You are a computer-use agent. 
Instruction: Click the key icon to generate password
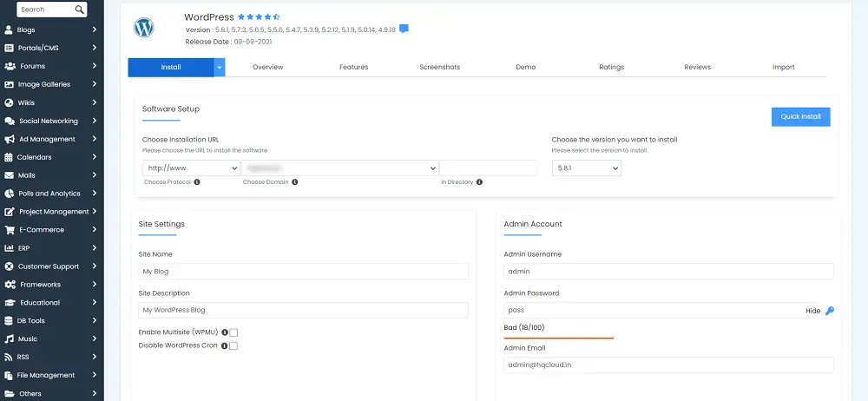click(829, 311)
